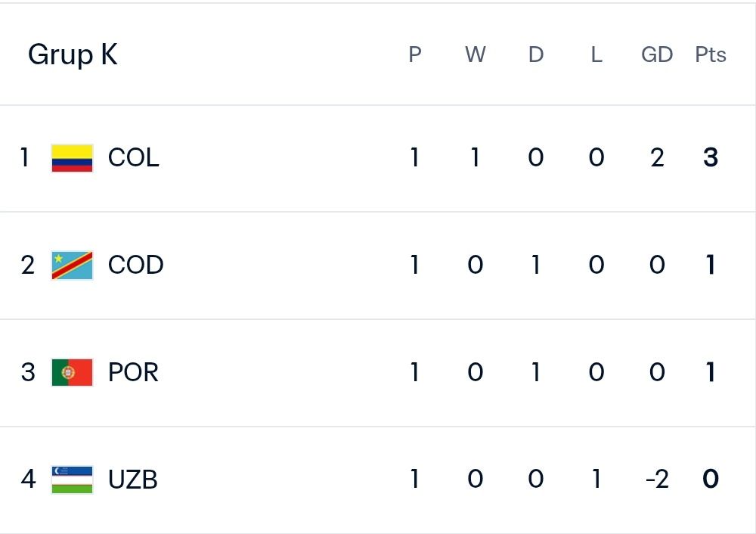The width and height of the screenshot is (756, 534).
Task: Click Colombia's points value 3
Action: pyautogui.click(x=710, y=158)
